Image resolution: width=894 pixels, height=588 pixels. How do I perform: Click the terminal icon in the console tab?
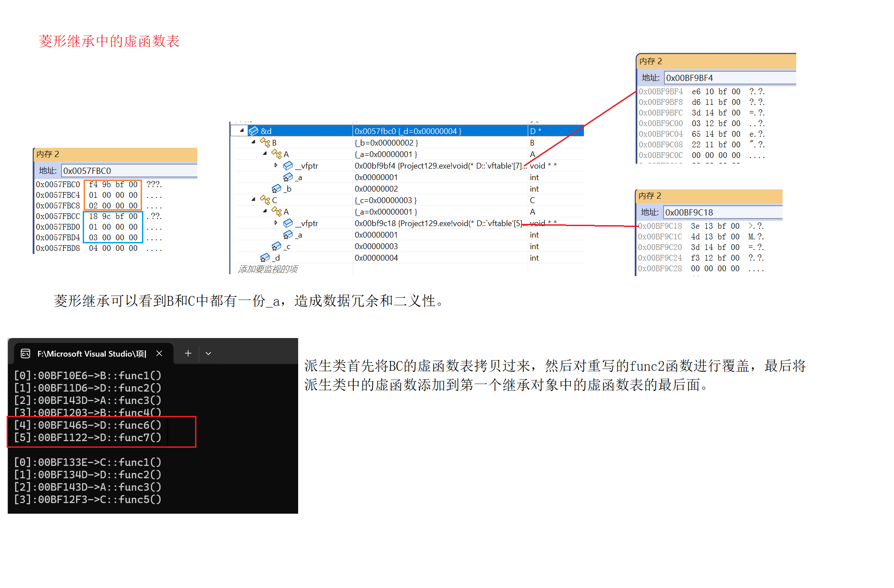click(26, 354)
